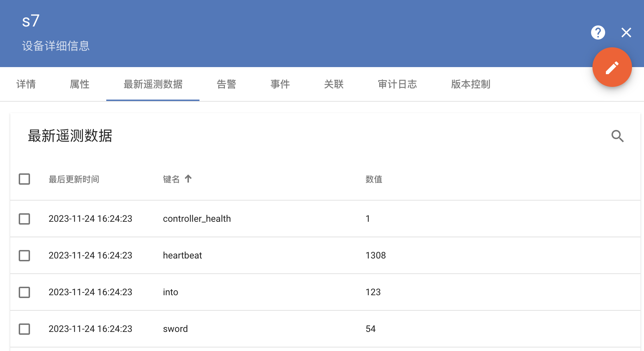The width and height of the screenshot is (644, 351).
Task: Click the s7 device title
Action: [x=31, y=21]
